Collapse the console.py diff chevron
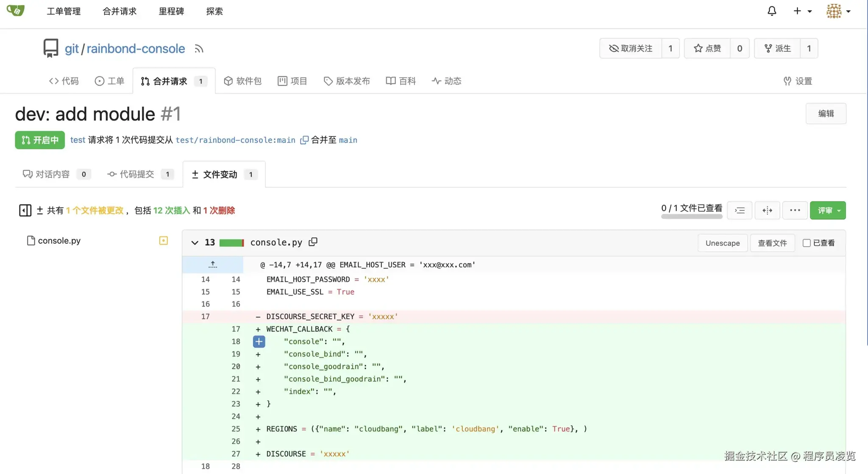 coord(195,243)
